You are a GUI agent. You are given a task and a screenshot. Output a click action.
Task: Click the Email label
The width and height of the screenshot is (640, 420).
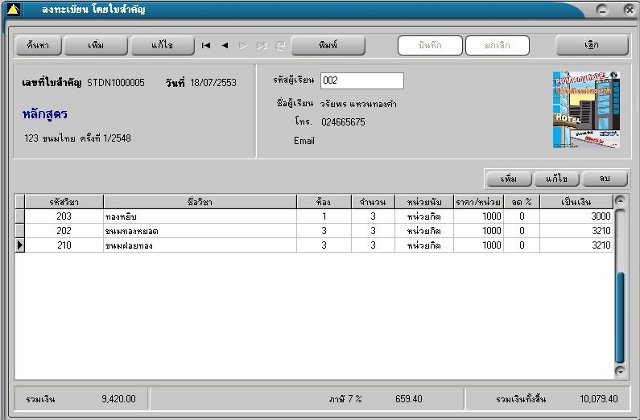(x=304, y=141)
